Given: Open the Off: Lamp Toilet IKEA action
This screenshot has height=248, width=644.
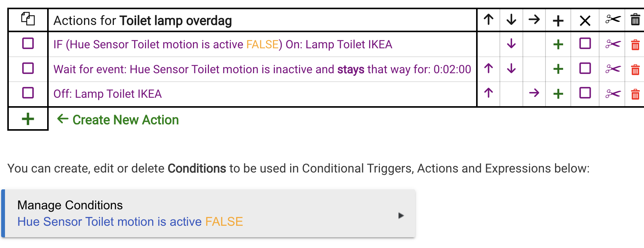Looking at the screenshot, I should [108, 94].
